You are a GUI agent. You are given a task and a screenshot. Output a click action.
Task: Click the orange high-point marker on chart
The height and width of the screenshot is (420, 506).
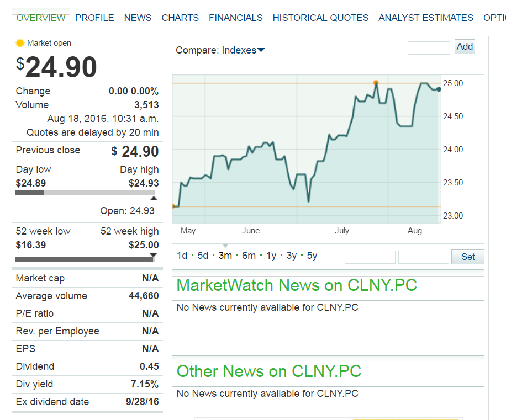(376, 83)
